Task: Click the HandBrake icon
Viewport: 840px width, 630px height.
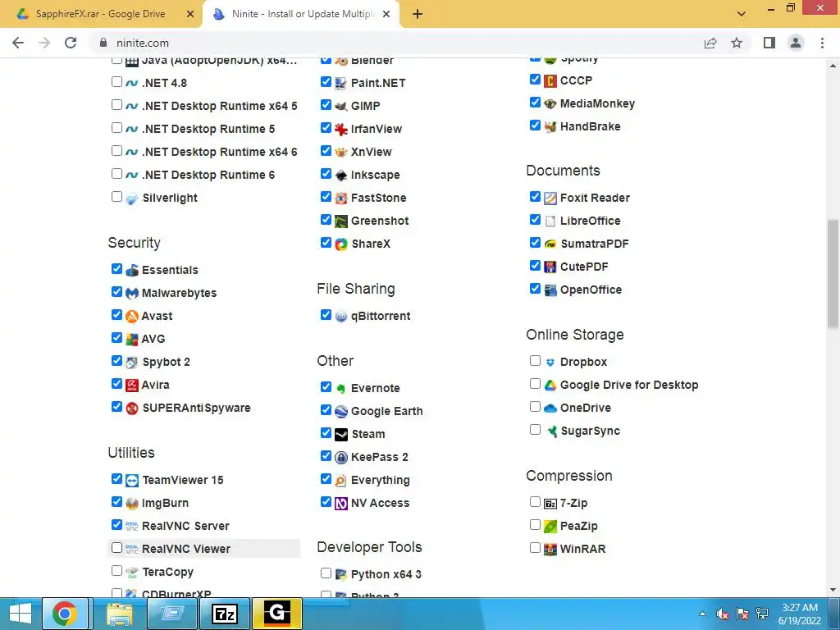Action: click(550, 126)
